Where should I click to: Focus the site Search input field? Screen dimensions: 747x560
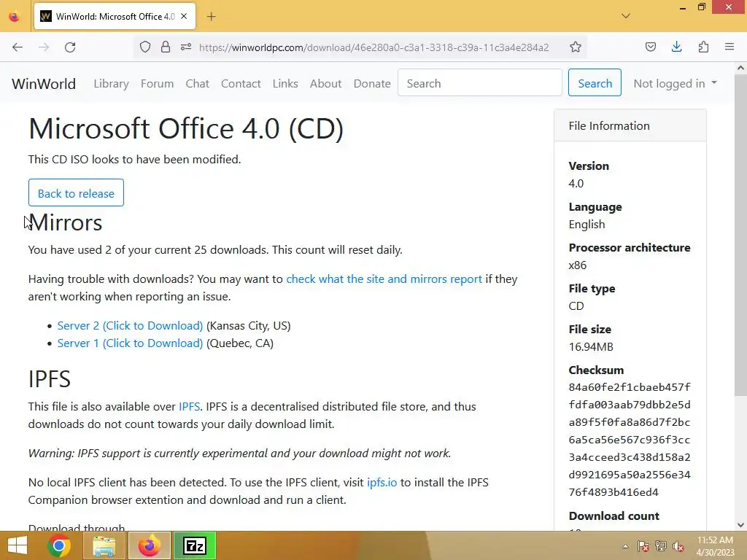coord(480,83)
